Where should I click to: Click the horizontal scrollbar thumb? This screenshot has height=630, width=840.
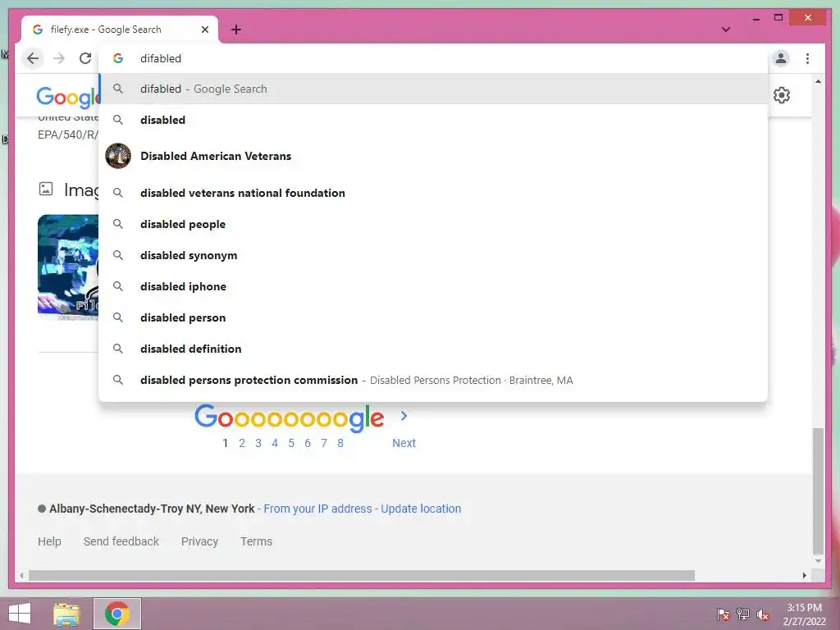click(x=362, y=575)
